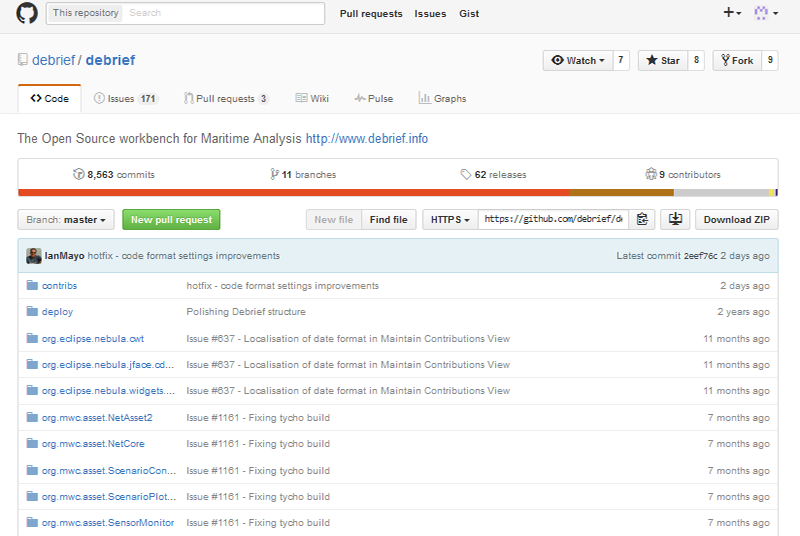Expand the user profile avatar menu
Image resolution: width=800 pixels, height=536 pixels.
pyautogui.click(x=766, y=13)
